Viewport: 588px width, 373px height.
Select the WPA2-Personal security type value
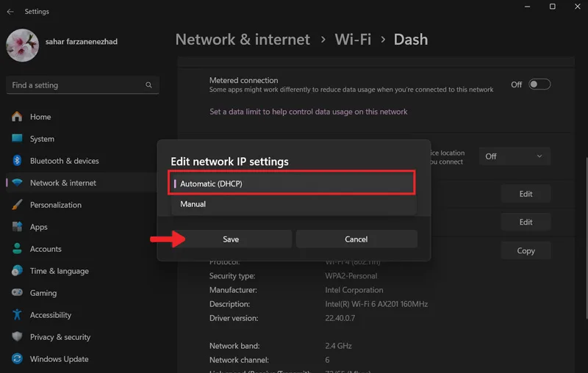click(x=351, y=276)
